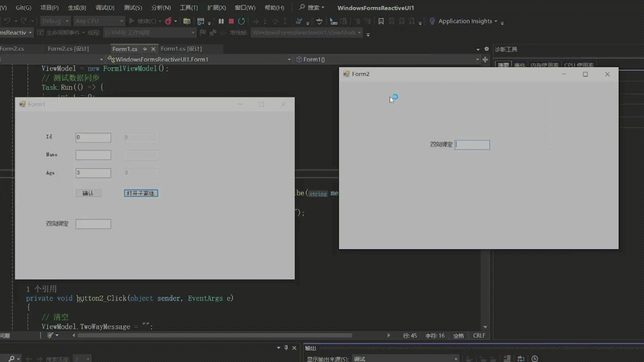The height and width of the screenshot is (362, 644).
Task: Click the Application Insights lightbulb icon
Action: pos(432,21)
